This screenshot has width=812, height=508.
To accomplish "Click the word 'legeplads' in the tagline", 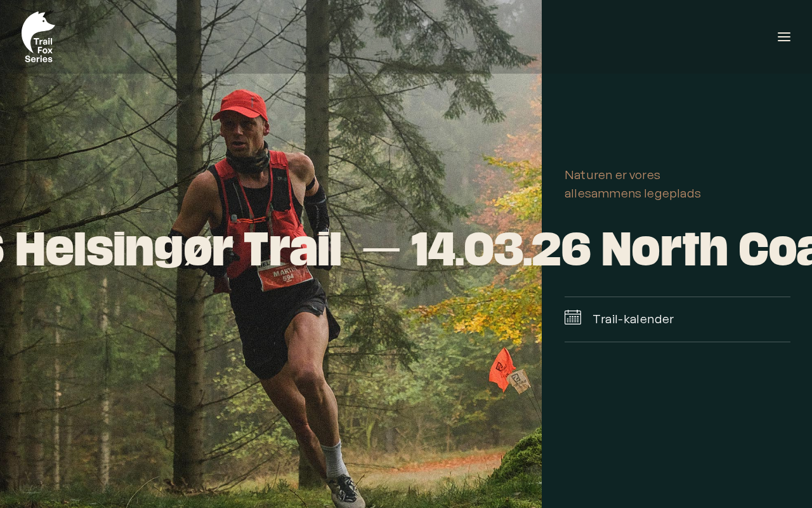I will pyautogui.click(x=672, y=194).
